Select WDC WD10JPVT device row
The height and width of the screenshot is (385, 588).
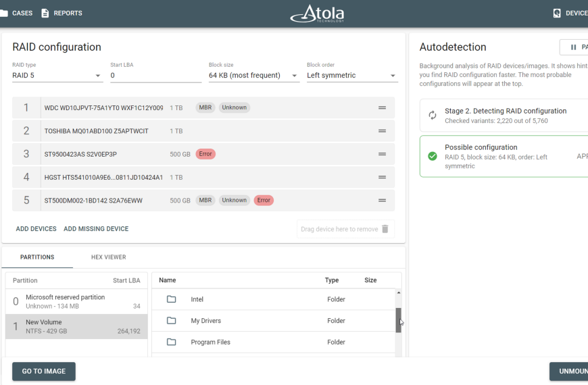coord(203,107)
